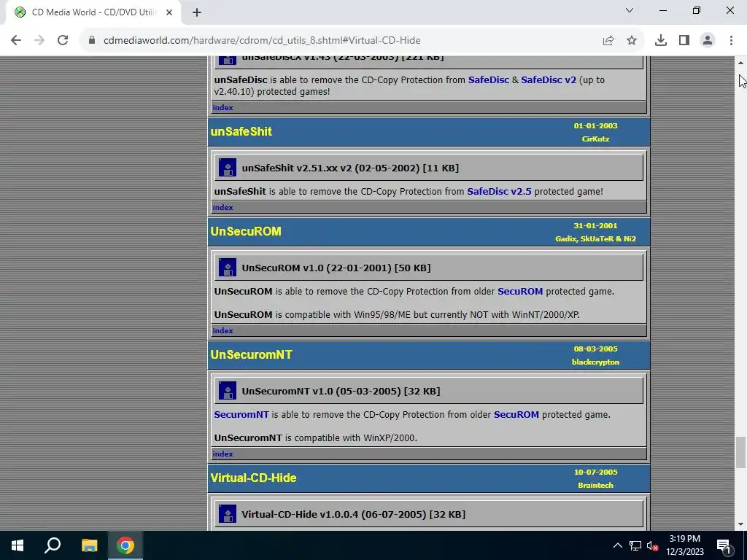The width and height of the screenshot is (747, 560).
Task: Click the date 08-03-2005
Action: [595, 349]
